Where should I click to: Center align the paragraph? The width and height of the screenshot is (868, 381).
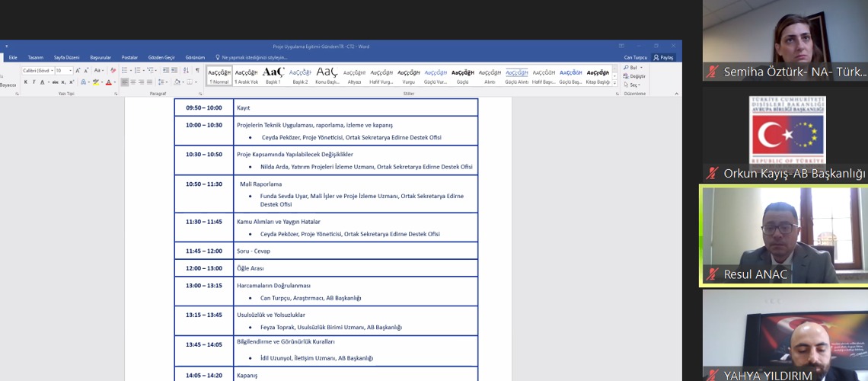[132, 82]
